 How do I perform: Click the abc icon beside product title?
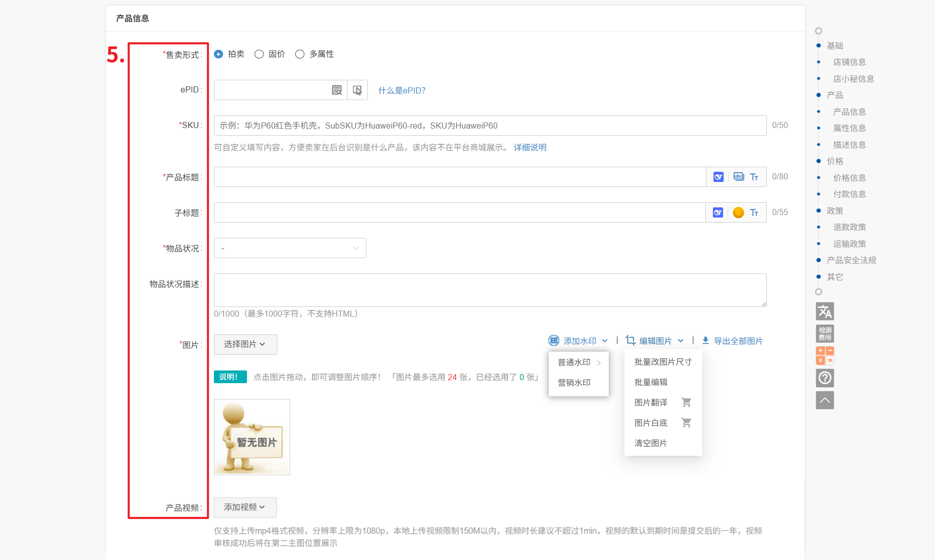pyautogui.click(x=738, y=177)
